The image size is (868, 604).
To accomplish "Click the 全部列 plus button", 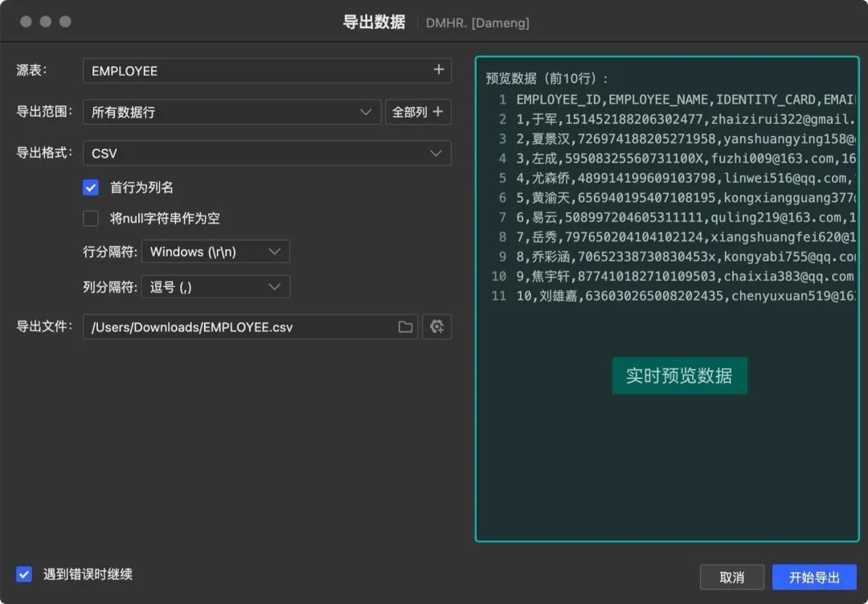I will click(418, 112).
